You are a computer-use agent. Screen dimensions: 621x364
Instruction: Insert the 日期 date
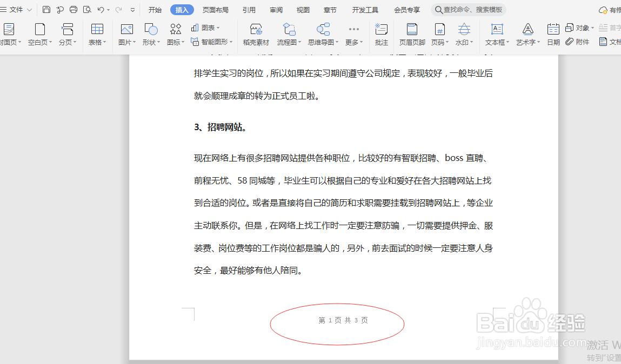tap(553, 35)
